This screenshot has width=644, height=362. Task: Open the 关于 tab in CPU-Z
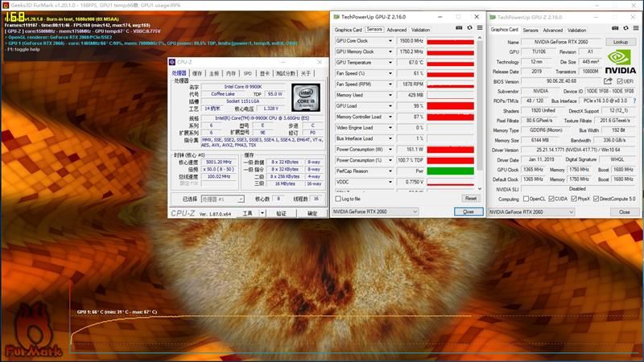coord(306,73)
